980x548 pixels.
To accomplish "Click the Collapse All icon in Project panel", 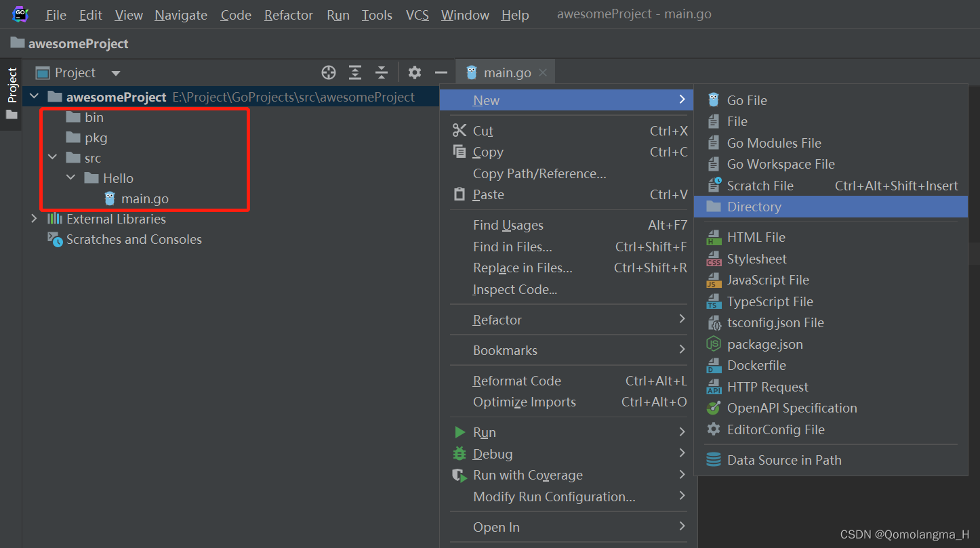I will (x=382, y=72).
